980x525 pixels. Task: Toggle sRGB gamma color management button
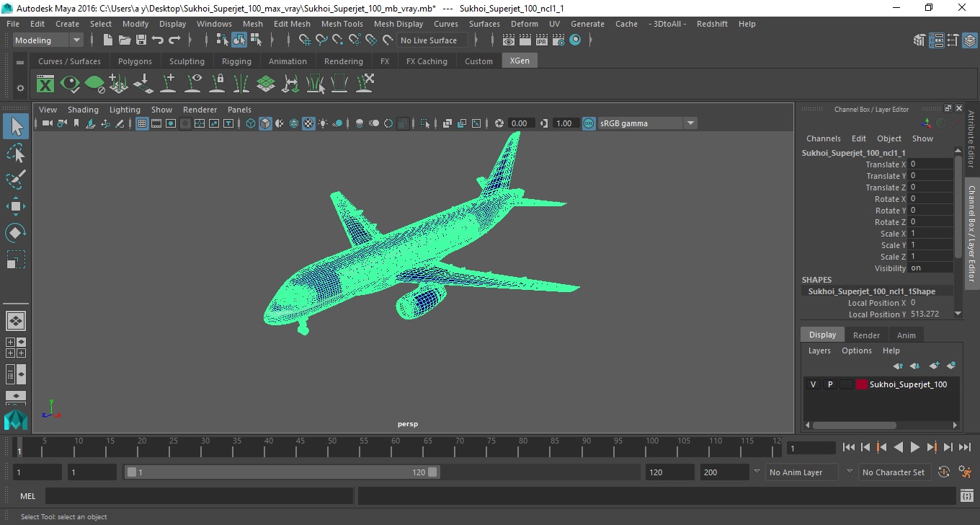589,123
